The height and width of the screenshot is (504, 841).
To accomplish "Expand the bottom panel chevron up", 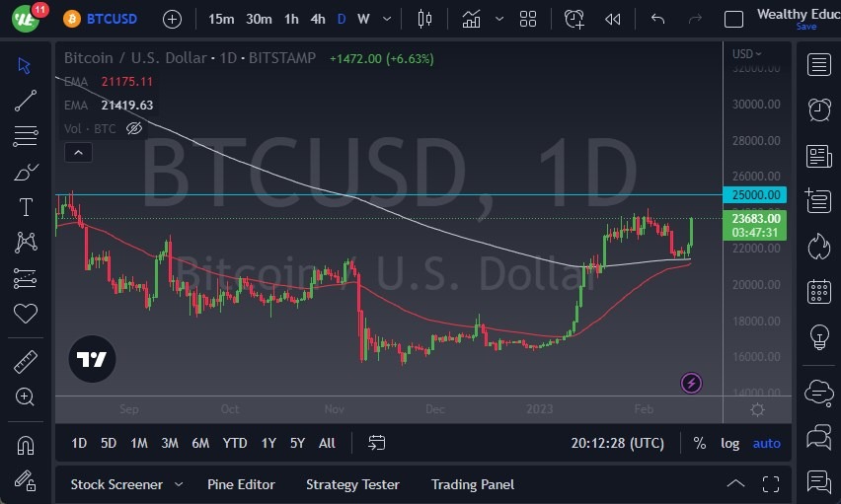I will coord(735,483).
